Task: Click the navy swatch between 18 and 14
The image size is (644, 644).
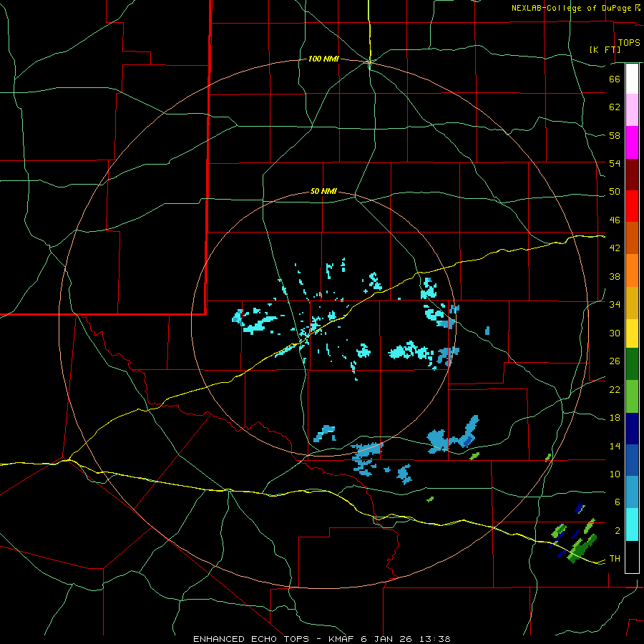Action: [x=632, y=429]
